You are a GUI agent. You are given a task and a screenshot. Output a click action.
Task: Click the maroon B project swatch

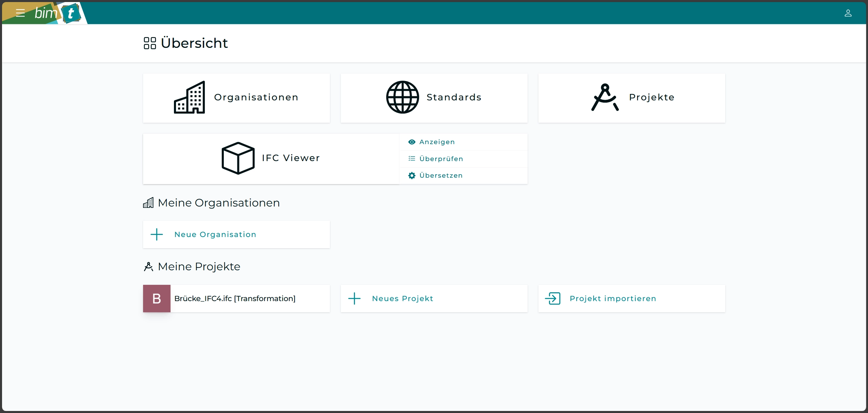(157, 298)
